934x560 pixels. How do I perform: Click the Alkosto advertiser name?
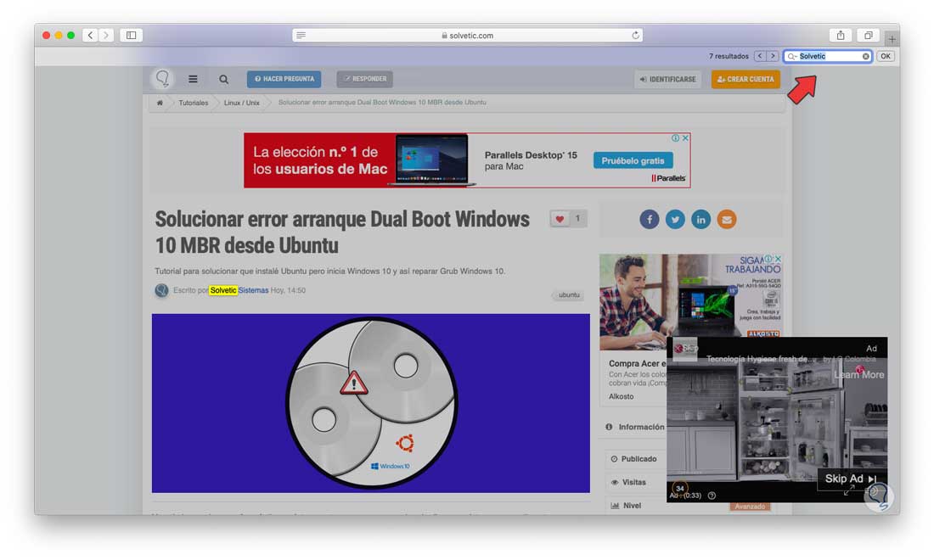pyautogui.click(x=621, y=396)
